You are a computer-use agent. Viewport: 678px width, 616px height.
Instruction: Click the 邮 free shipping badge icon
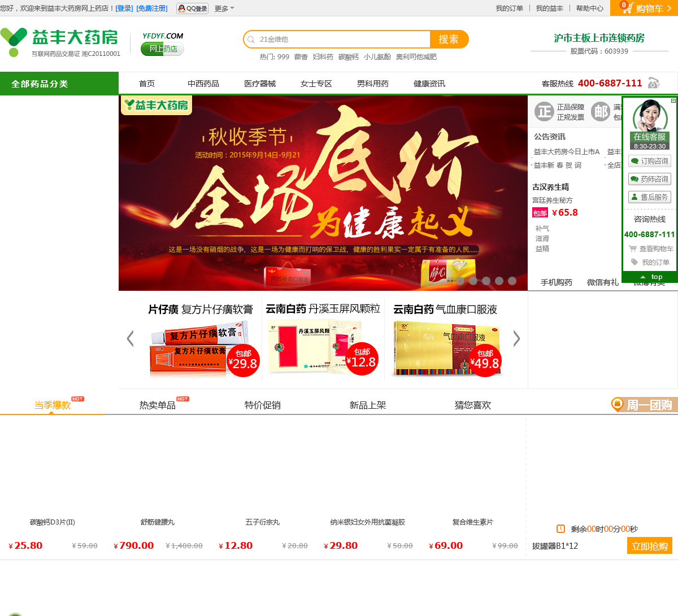[600, 111]
